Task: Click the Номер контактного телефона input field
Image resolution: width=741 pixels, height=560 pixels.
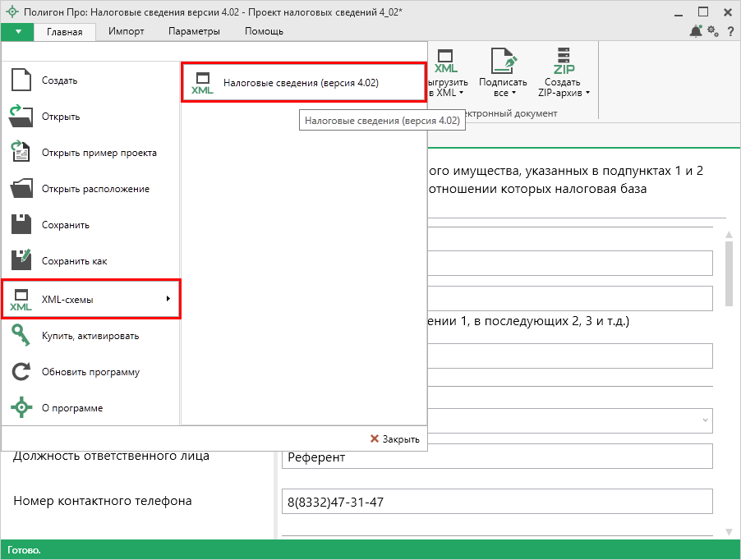Action: 496,501
